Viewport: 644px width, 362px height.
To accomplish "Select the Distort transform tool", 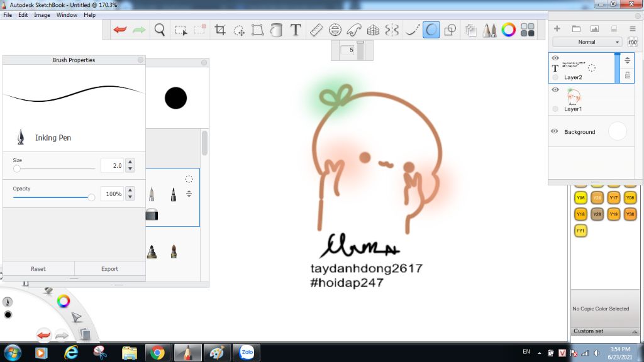I will tap(257, 30).
